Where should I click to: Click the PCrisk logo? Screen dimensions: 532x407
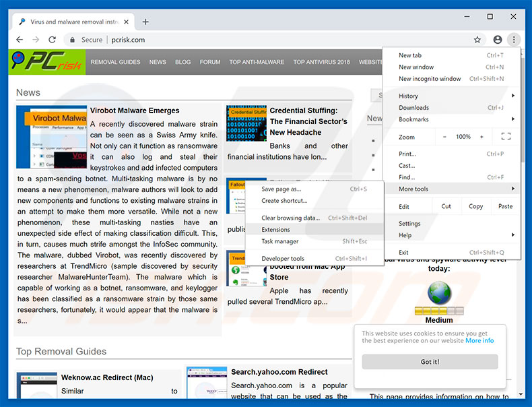(x=47, y=62)
